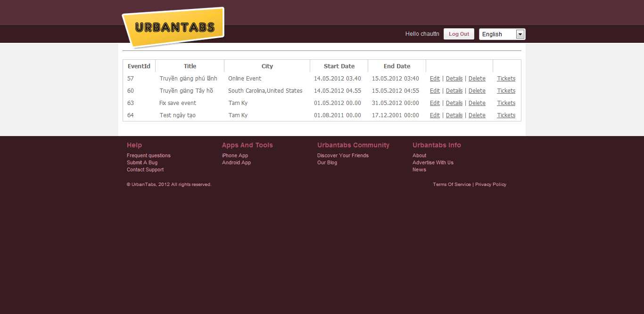644x314 pixels.
Task: Open Tickets for event 57
Action: pos(506,79)
